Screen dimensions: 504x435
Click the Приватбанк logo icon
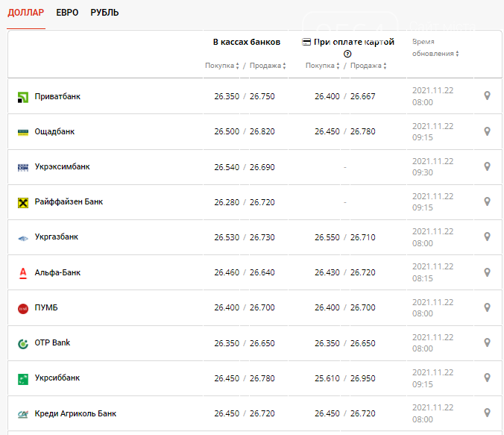tap(23, 97)
